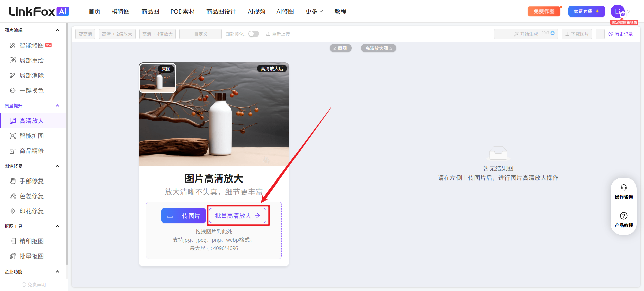This screenshot has height=291, width=644.
Task: Click the LinkFox AI logo
Action: pos(39,11)
